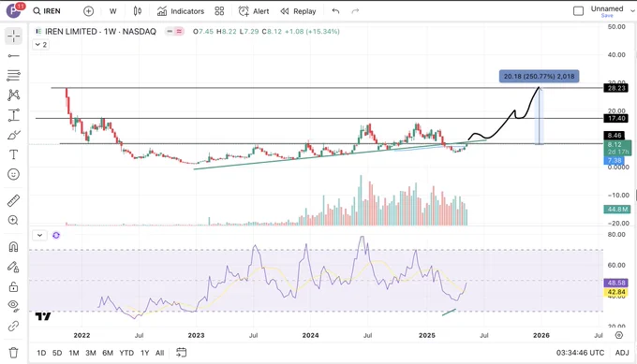Image resolution: width=637 pixels, height=364 pixels.
Task: Undo the last chart action
Action: click(x=335, y=11)
